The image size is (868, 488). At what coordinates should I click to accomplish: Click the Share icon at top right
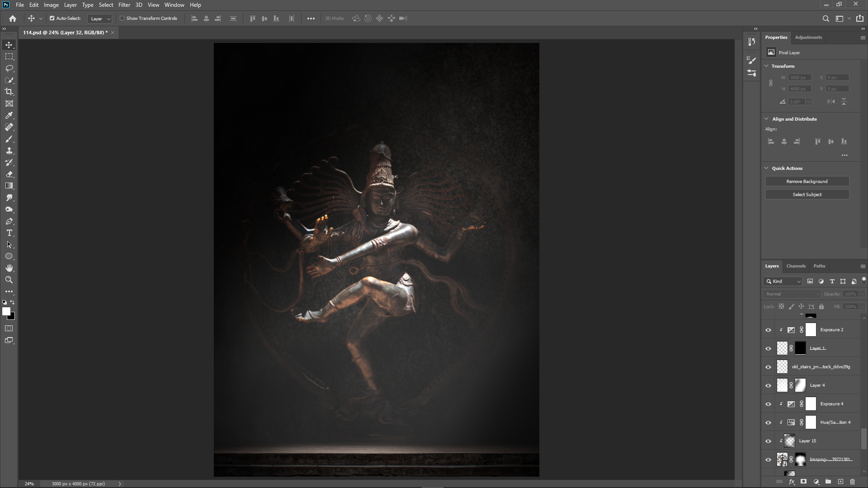859,19
